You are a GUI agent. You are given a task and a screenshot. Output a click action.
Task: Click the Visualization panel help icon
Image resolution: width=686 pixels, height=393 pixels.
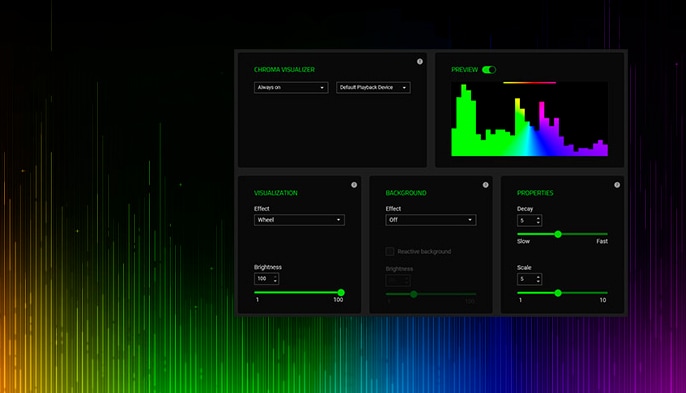[x=354, y=185]
